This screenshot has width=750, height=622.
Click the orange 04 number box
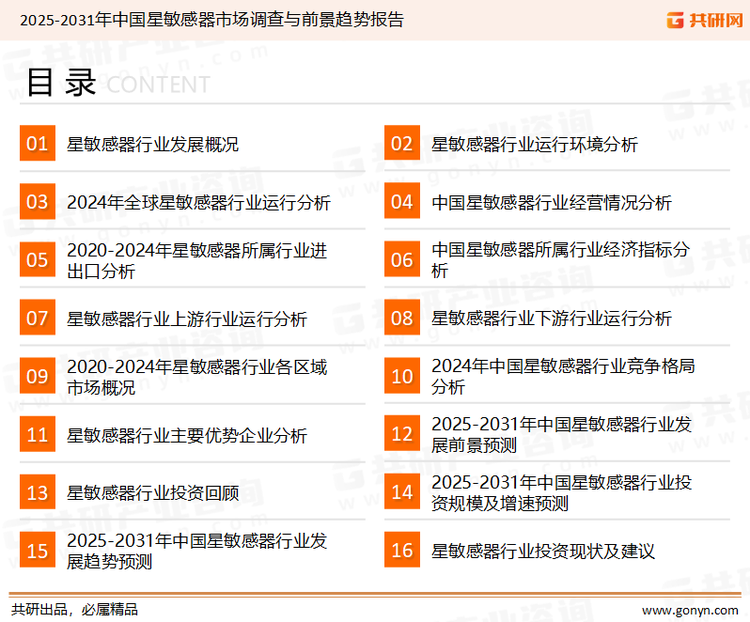click(402, 201)
